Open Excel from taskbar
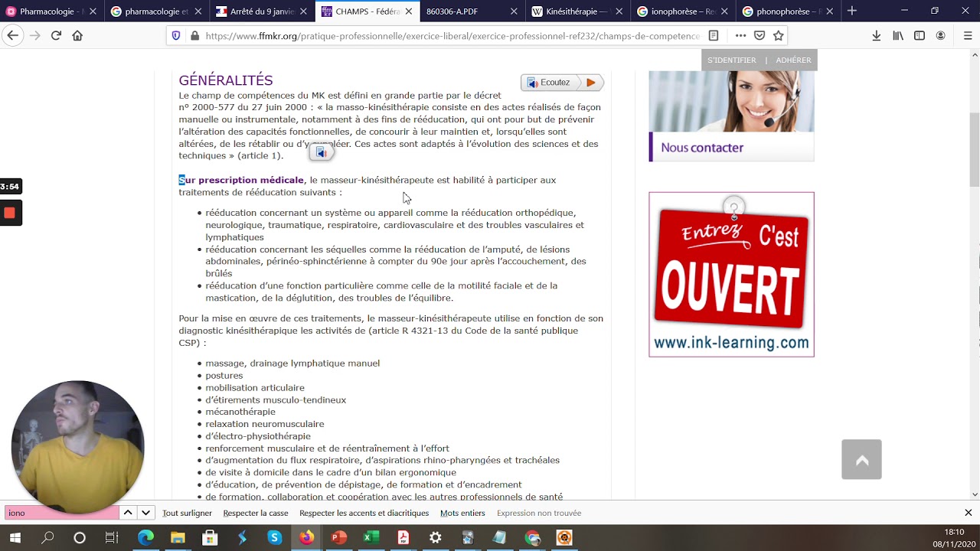The height and width of the screenshot is (551, 980). click(371, 537)
